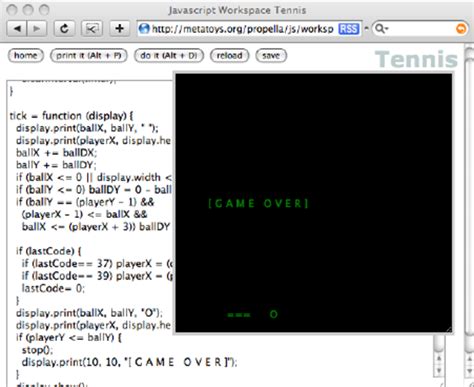Click the code line 'lastCode= 0;'
Viewport: 474px width, 387px height.
53,288
